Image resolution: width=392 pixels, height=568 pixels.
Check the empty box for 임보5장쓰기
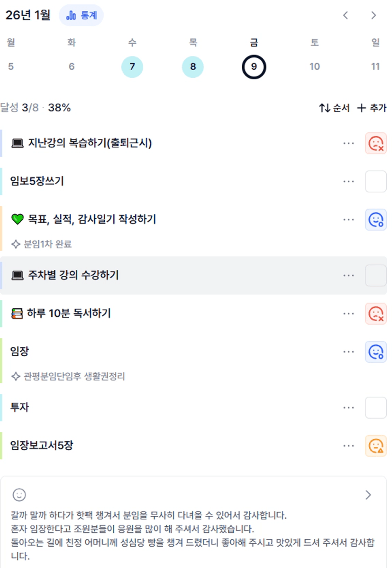click(x=375, y=181)
